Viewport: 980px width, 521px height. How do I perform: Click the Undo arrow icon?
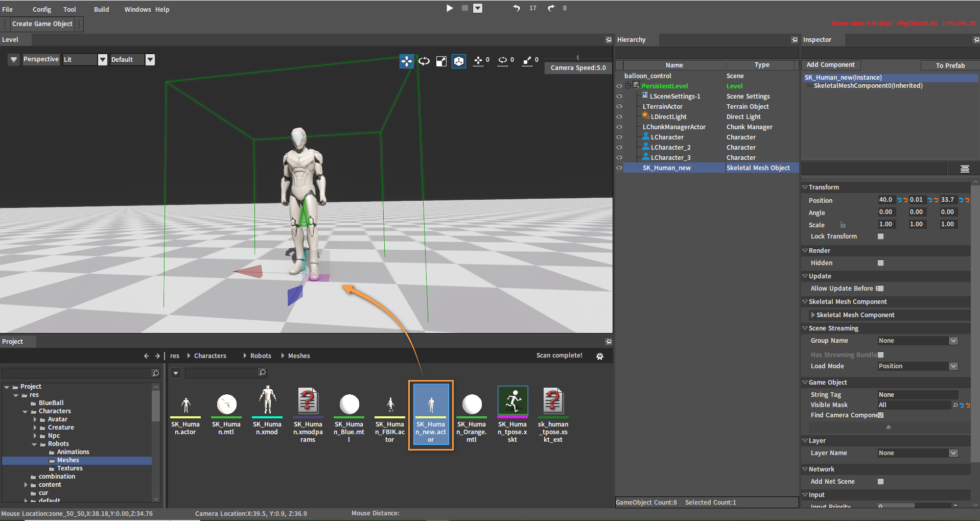coord(517,8)
